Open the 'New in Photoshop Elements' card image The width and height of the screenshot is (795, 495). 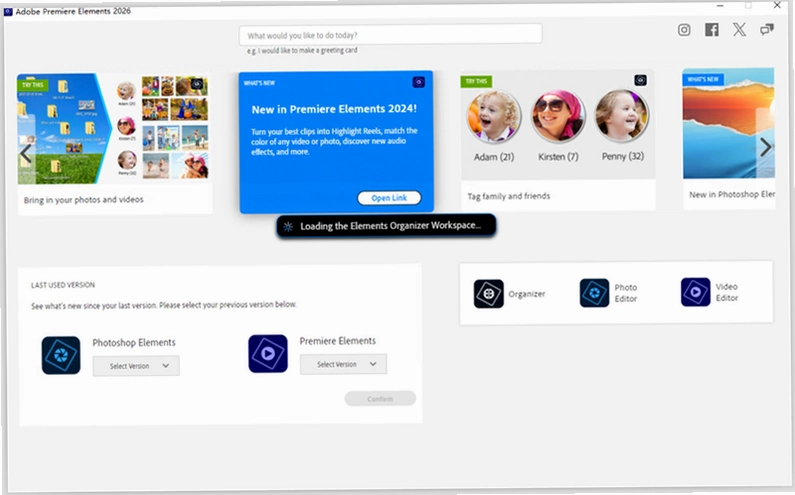(x=728, y=123)
